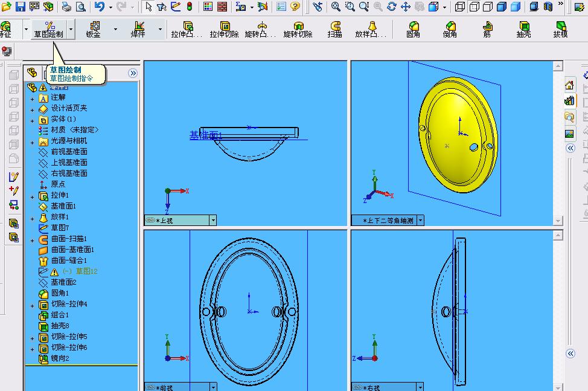This screenshot has width=588, height=391.
Task: Click the Rebuild traffic light icon
Action: [190, 7]
